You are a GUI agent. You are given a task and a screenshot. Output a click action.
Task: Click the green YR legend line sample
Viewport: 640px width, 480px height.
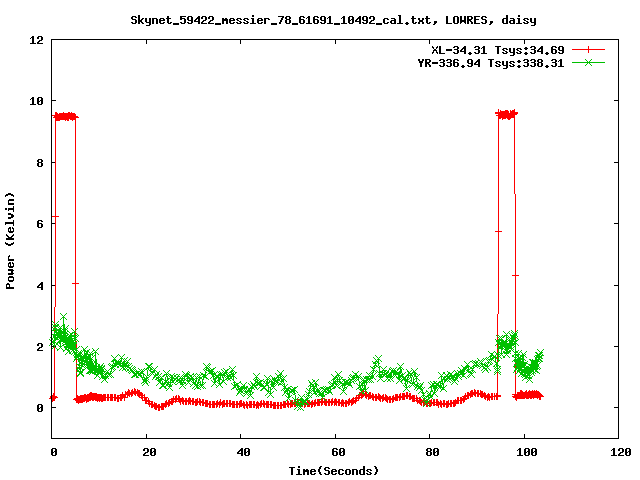click(x=588, y=62)
